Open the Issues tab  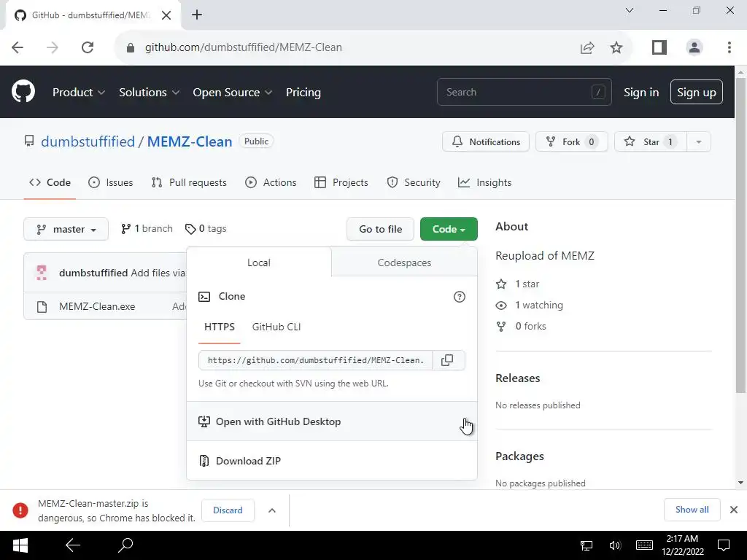tap(111, 183)
